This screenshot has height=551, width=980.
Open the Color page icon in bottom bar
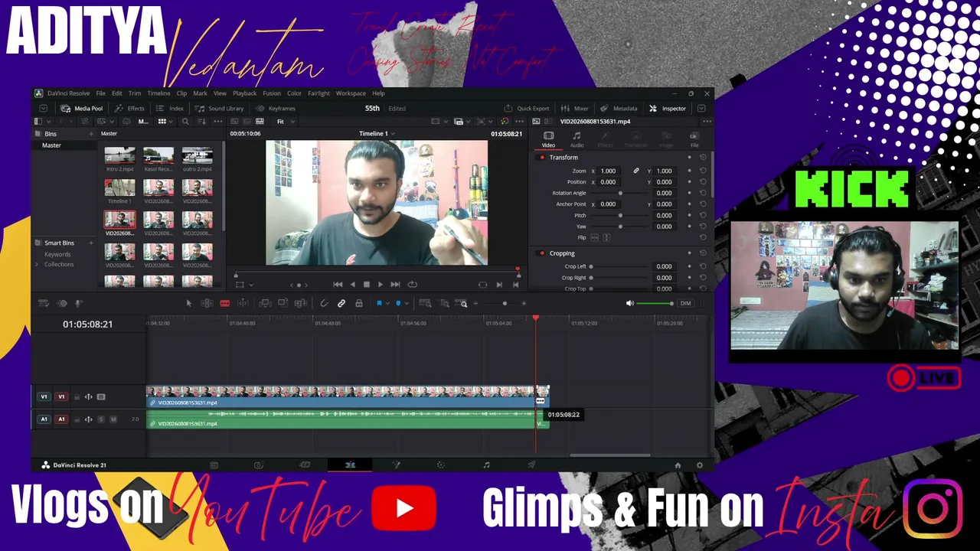coord(440,465)
